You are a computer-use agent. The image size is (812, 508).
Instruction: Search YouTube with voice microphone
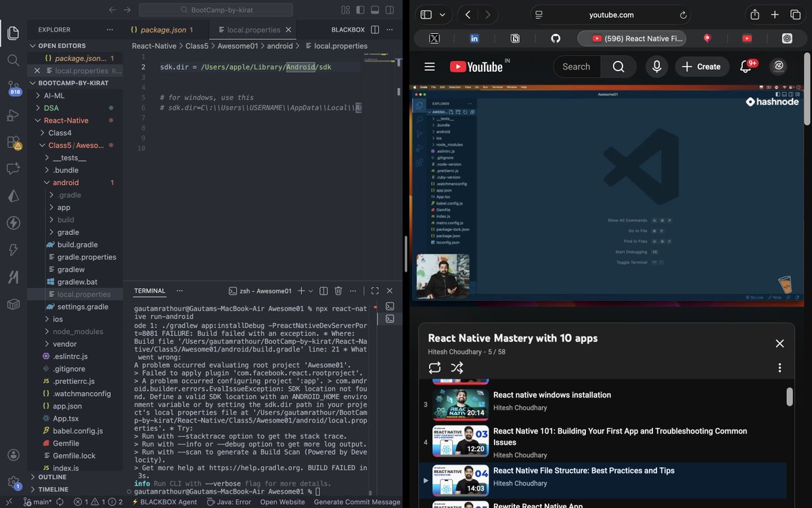coord(656,66)
